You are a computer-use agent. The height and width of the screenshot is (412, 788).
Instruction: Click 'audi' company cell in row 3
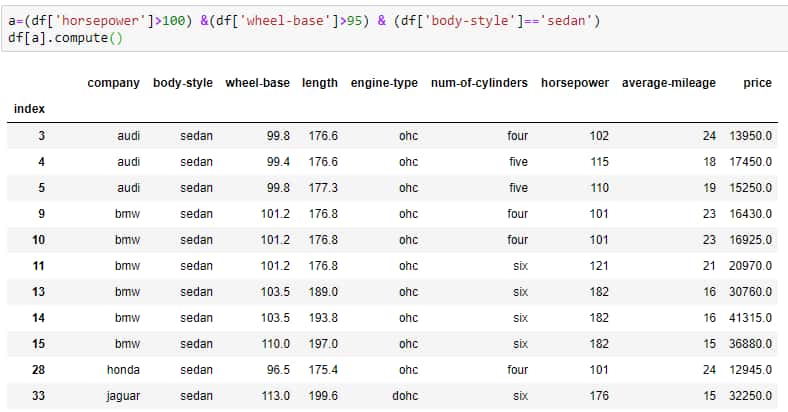click(129, 136)
